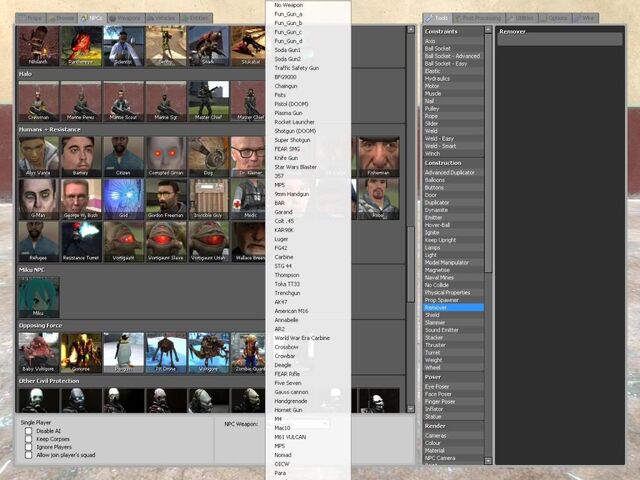
Task: Select the Model Manipulator tool
Action: click(x=454, y=262)
